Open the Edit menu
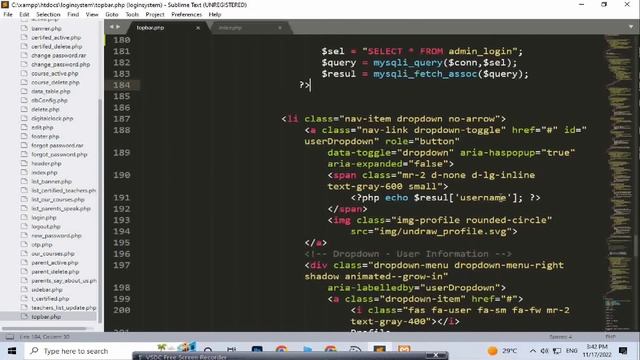 coord(24,14)
